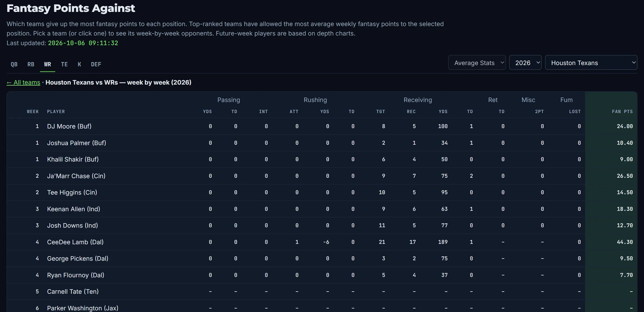
Task: Open the Average Stats dropdown
Action: 477,63
